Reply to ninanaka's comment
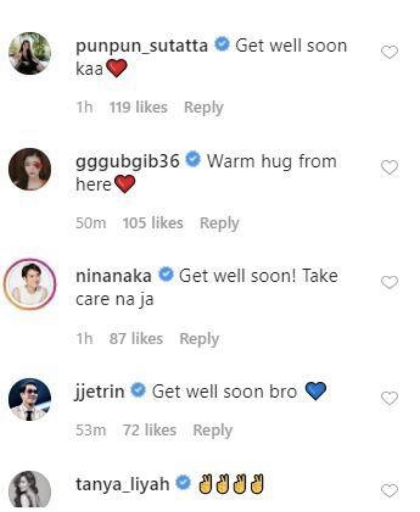Image resolution: width=420 pixels, height=512 pixels. (199, 339)
